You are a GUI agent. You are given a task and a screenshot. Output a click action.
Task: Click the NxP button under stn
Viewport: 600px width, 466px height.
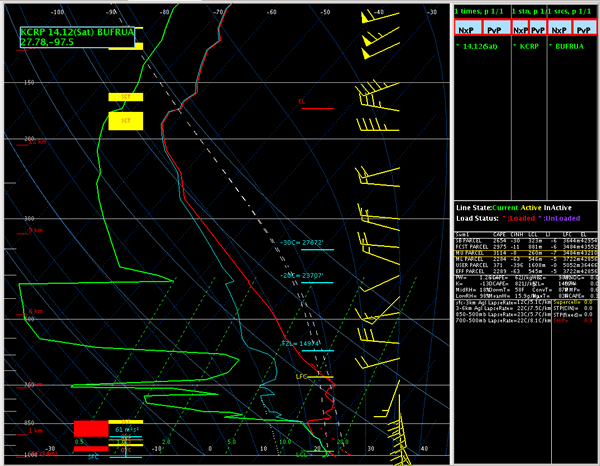520,28
